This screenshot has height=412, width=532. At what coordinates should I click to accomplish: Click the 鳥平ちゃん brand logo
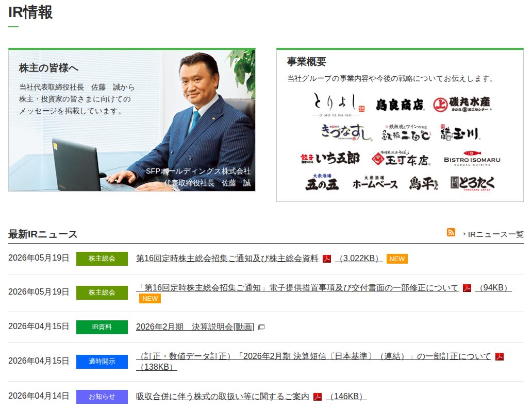coord(424,183)
